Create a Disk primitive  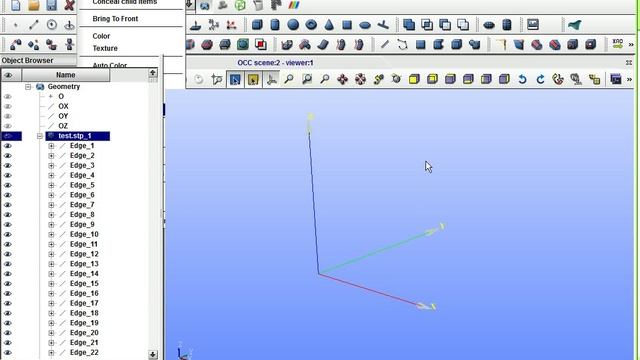click(365, 25)
